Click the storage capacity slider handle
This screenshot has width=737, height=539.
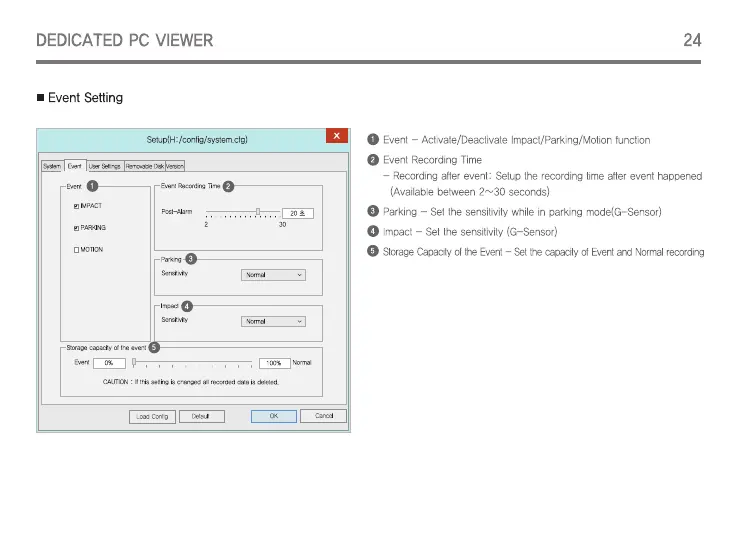pos(134,362)
